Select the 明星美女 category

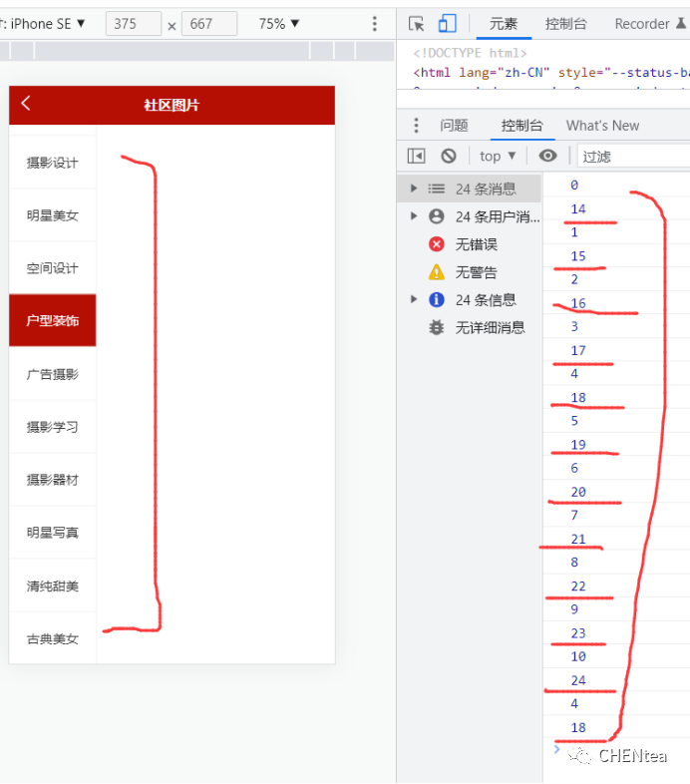coord(53,215)
